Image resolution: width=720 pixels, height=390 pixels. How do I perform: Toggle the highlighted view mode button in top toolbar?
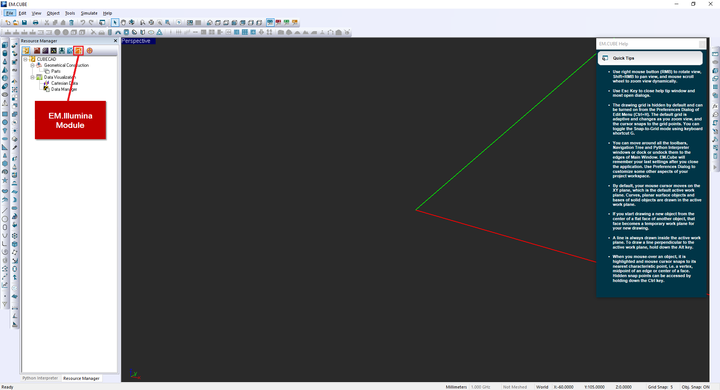point(270,23)
